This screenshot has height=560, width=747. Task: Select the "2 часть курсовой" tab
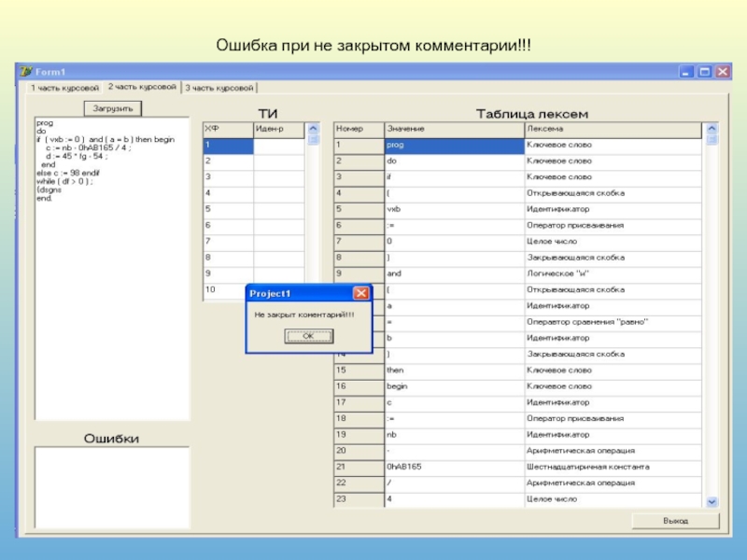141,87
